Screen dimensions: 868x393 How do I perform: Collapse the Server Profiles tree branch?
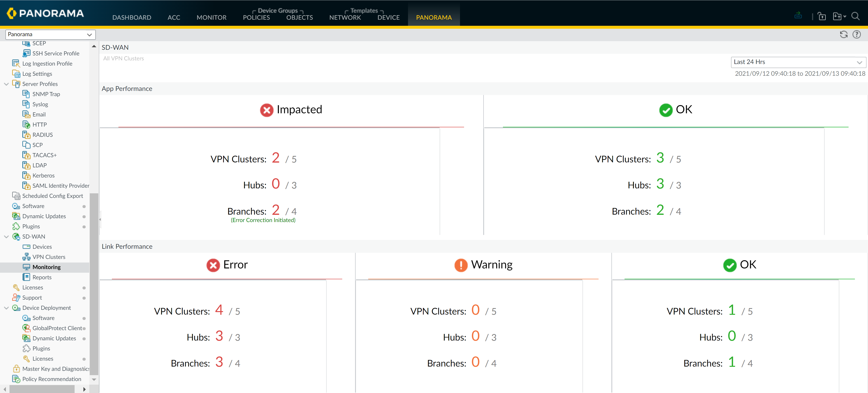tap(6, 84)
